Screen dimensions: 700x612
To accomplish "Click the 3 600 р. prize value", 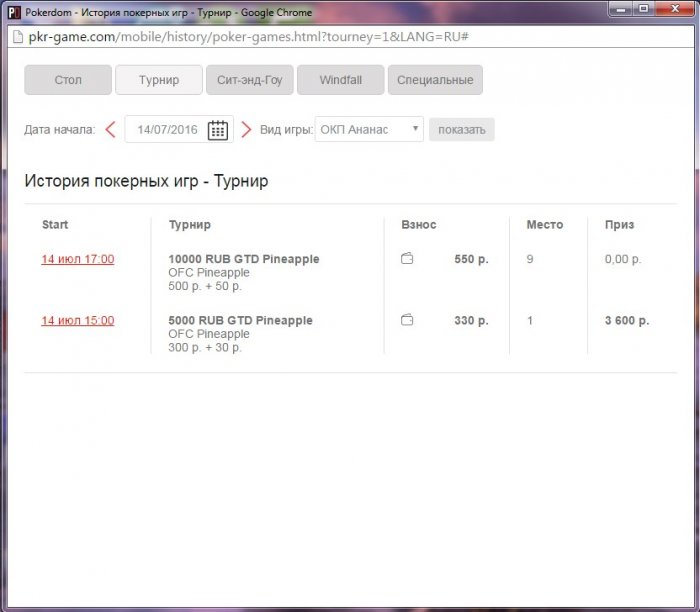I will point(627,321).
